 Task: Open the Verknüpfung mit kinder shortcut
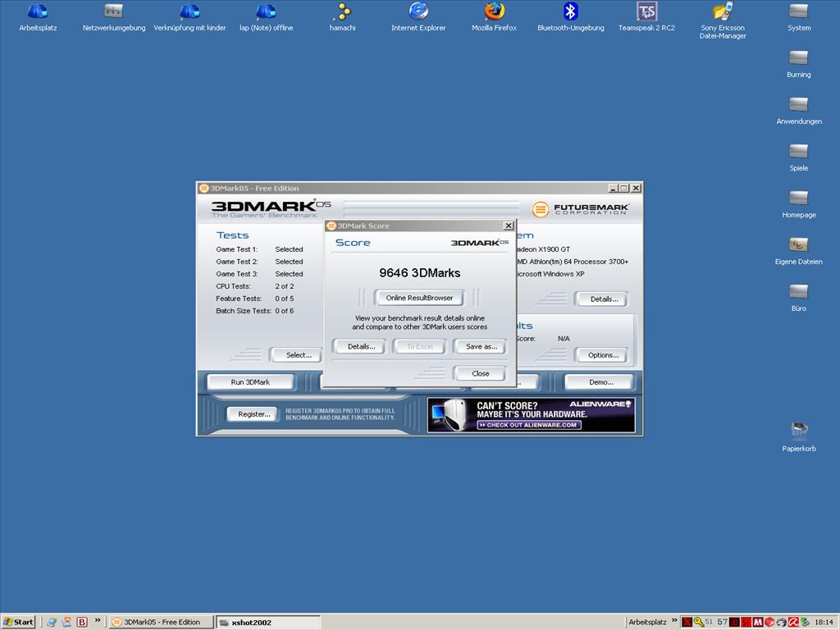(189, 16)
